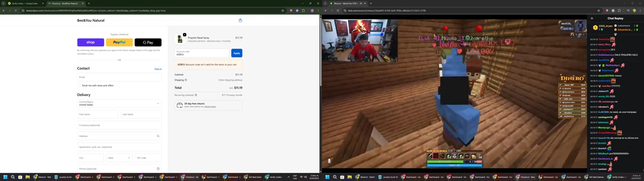Click the Email contact field
The image size is (644, 181).
(x=119, y=77)
